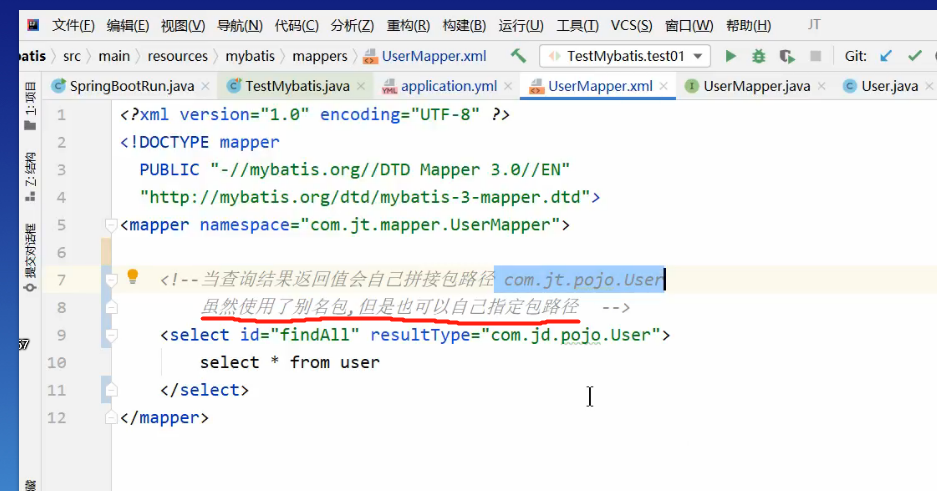Click the DOCTYPE mapper declaration
The image size is (937, 491).
click(x=200, y=143)
